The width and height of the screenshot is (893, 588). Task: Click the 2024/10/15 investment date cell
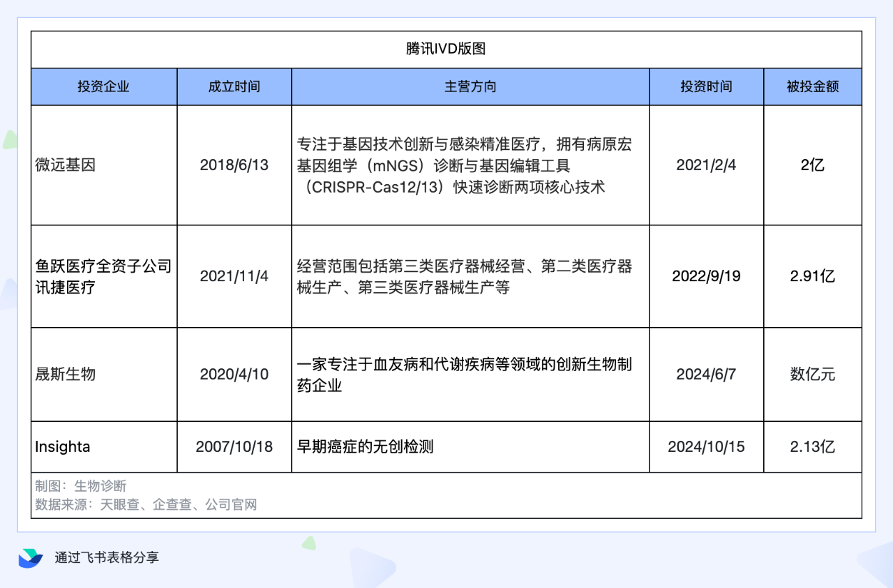706,447
